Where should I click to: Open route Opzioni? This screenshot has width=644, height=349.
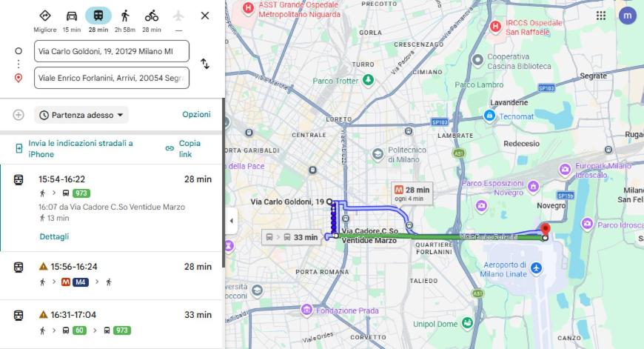click(x=196, y=114)
